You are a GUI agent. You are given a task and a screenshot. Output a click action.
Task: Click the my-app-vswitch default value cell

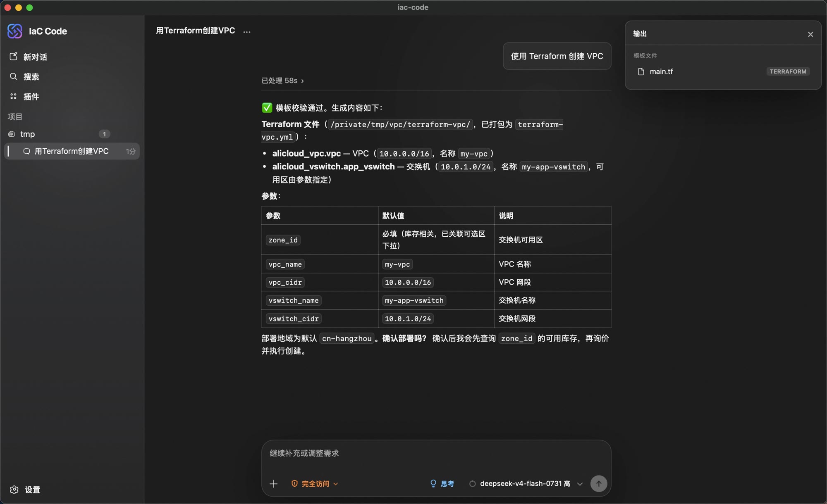coord(436,300)
